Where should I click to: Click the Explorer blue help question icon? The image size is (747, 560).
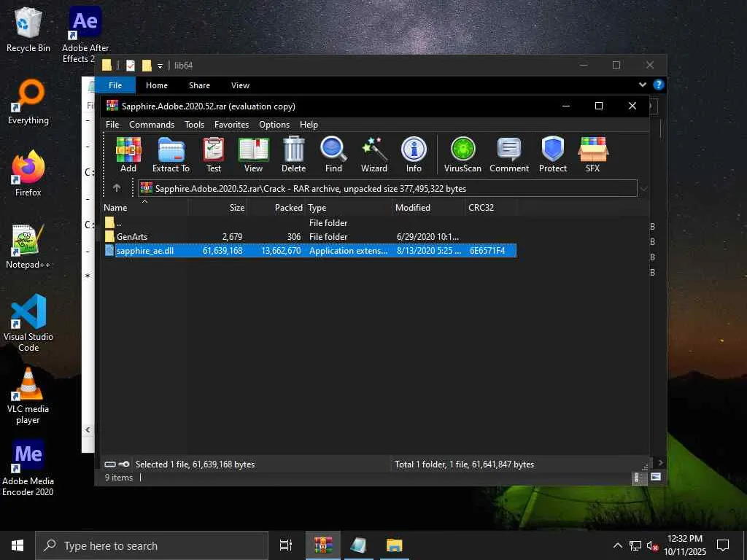coord(659,85)
